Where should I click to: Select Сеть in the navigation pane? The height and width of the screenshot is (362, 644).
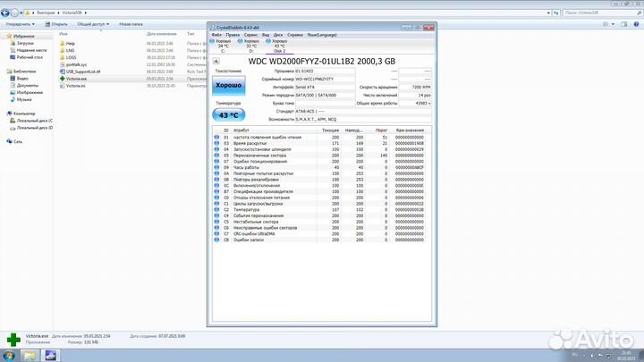point(18,141)
